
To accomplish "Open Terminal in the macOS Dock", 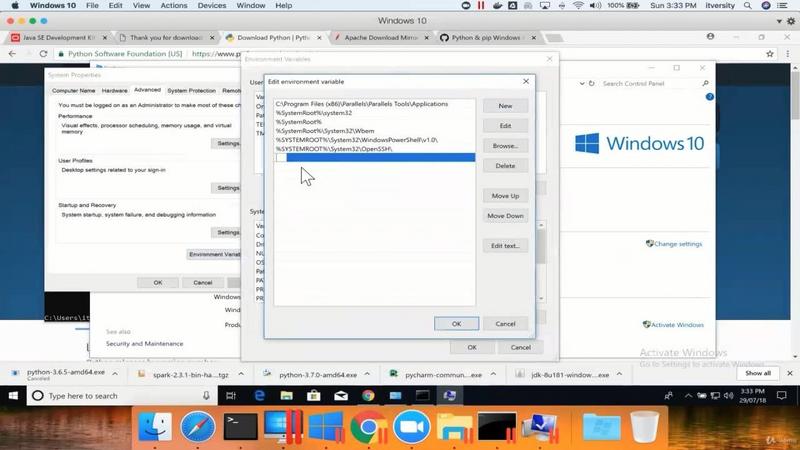I will [240, 426].
